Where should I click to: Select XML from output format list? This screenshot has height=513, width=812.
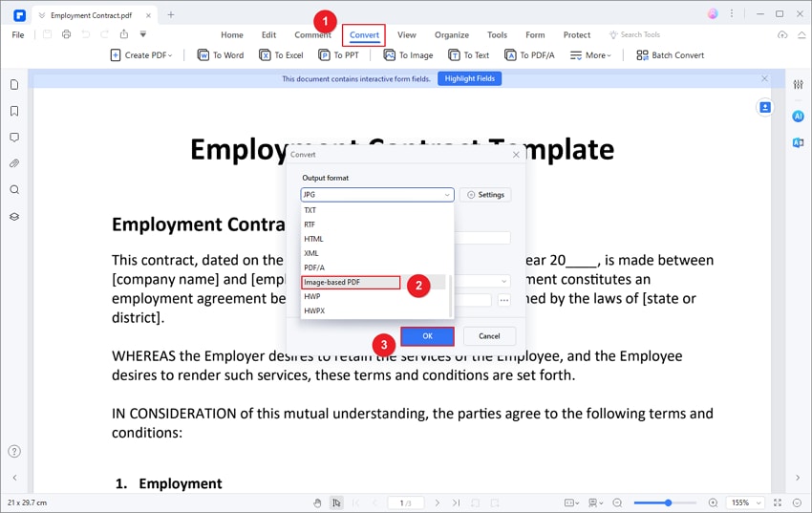pos(373,253)
